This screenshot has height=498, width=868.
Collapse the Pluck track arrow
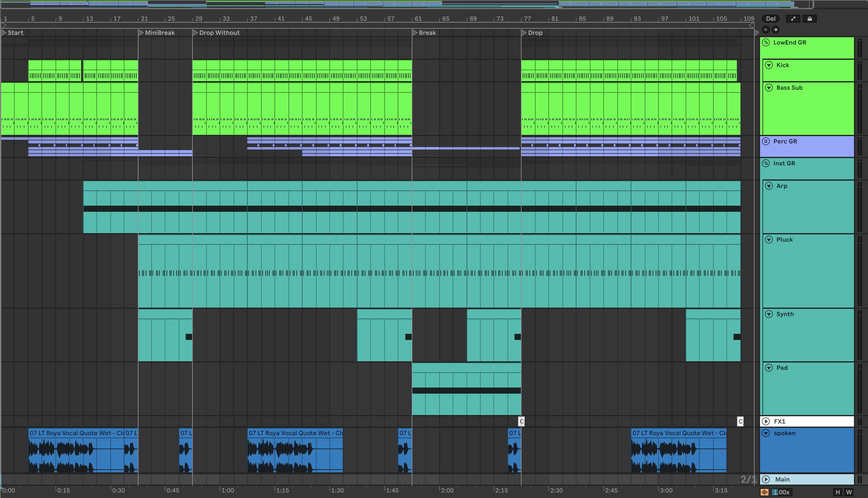coord(769,240)
